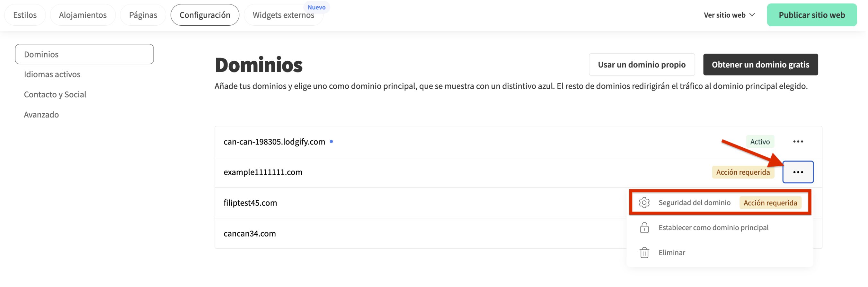Select can-can-198305.lodgify.com domain row

(518, 142)
